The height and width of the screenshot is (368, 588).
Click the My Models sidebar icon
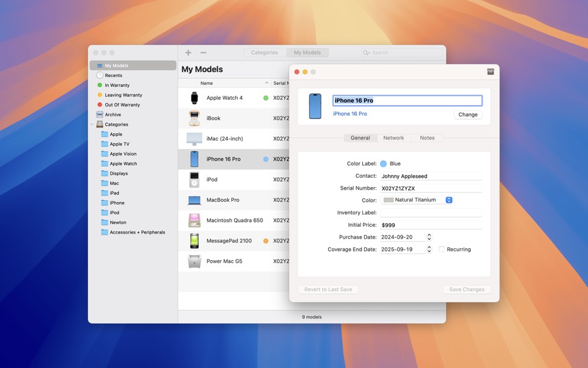pyautogui.click(x=100, y=65)
